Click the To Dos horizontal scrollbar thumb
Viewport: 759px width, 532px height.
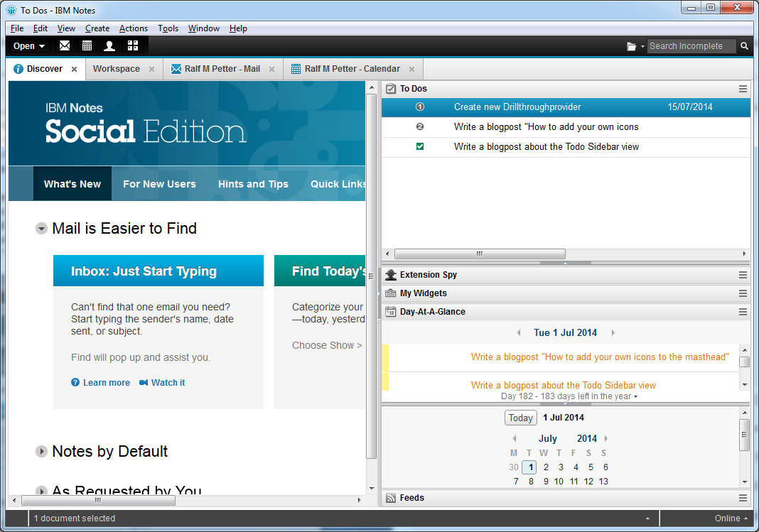click(x=480, y=254)
